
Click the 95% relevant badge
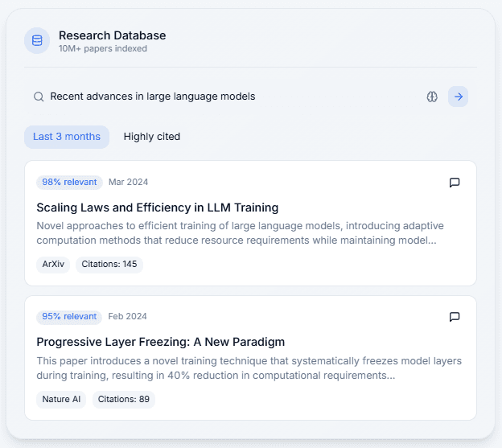coord(69,316)
